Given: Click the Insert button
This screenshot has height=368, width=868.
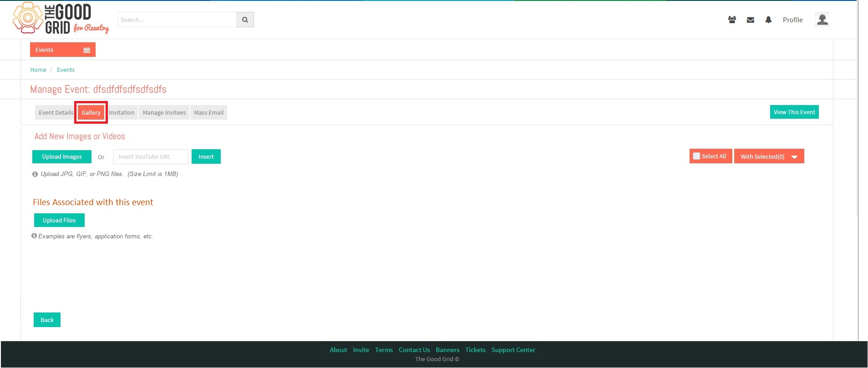Looking at the screenshot, I should coord(206,156).
